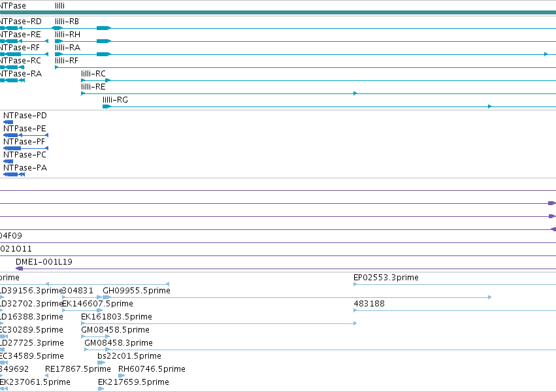Select the lilli-RH transcript label

(67, 35)
